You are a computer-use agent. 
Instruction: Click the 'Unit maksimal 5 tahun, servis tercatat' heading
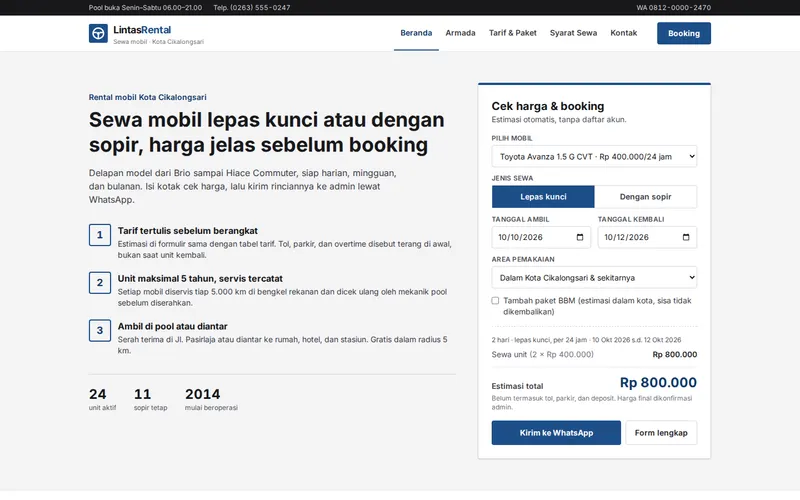(200, 279)
